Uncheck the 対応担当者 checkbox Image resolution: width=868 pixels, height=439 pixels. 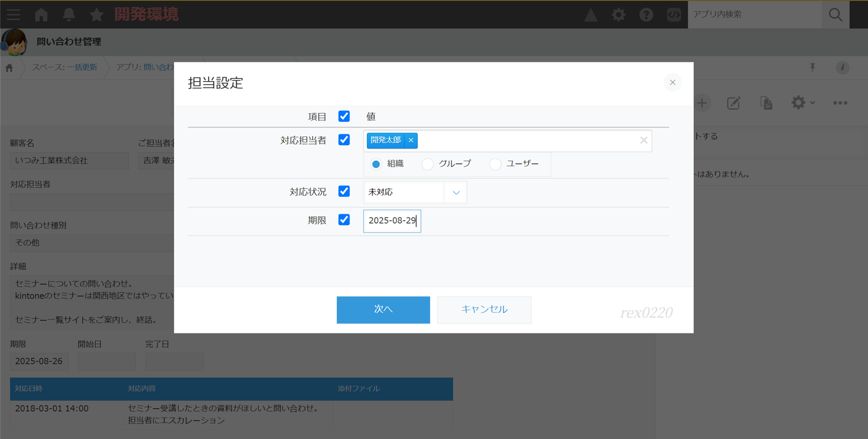point(344,140)
